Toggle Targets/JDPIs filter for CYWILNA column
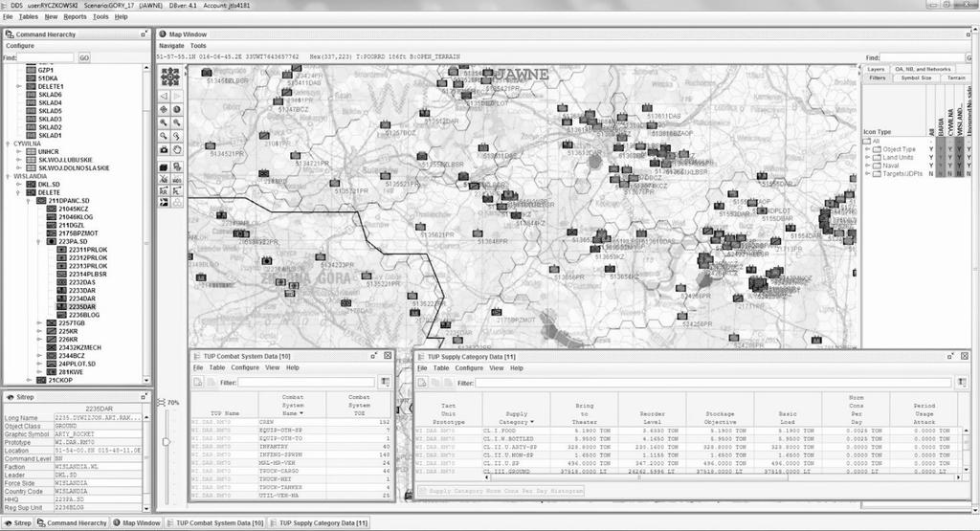 (950, 174)
